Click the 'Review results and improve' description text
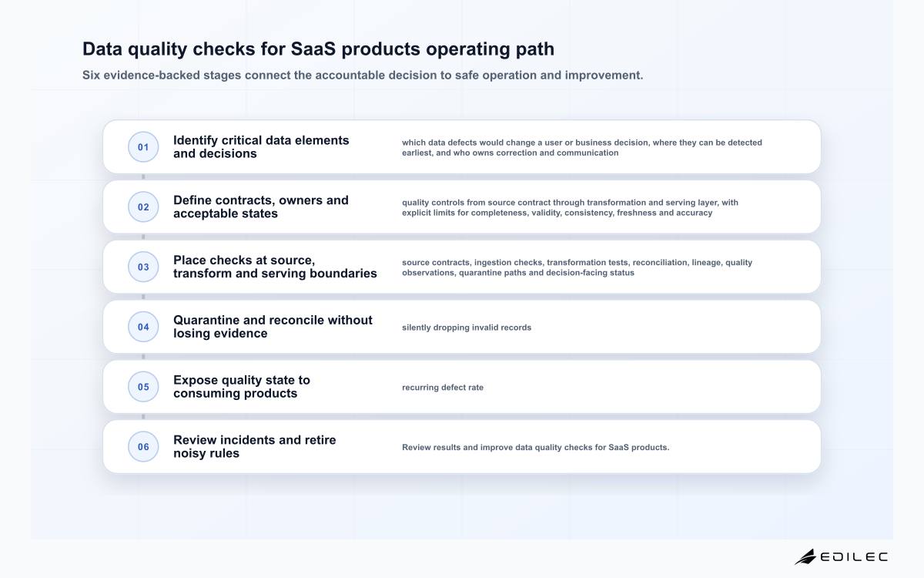The height and width of the screenshot is (578, 924). pos(535,448)
